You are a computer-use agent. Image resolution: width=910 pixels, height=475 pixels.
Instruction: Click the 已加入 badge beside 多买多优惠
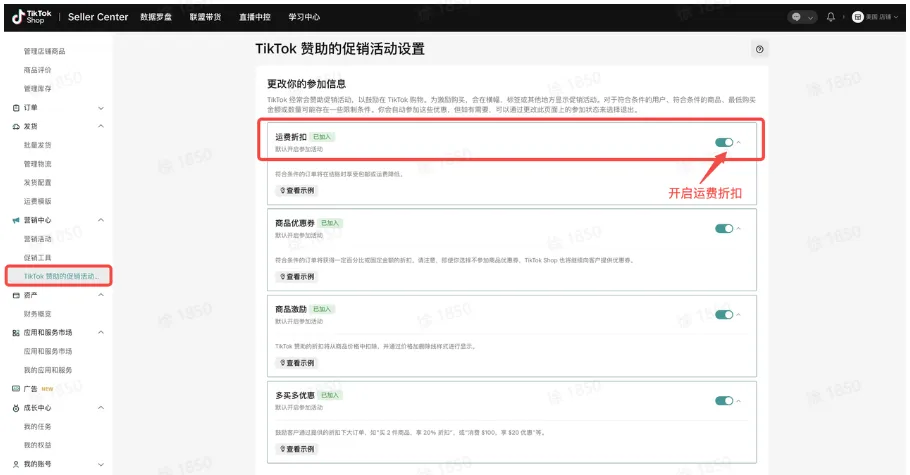point(330,395)
